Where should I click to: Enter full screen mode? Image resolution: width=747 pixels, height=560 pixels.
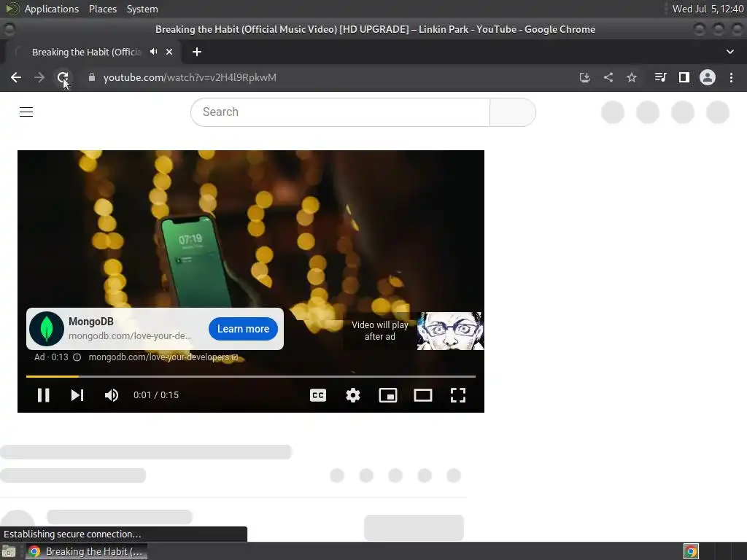point(458,395)
